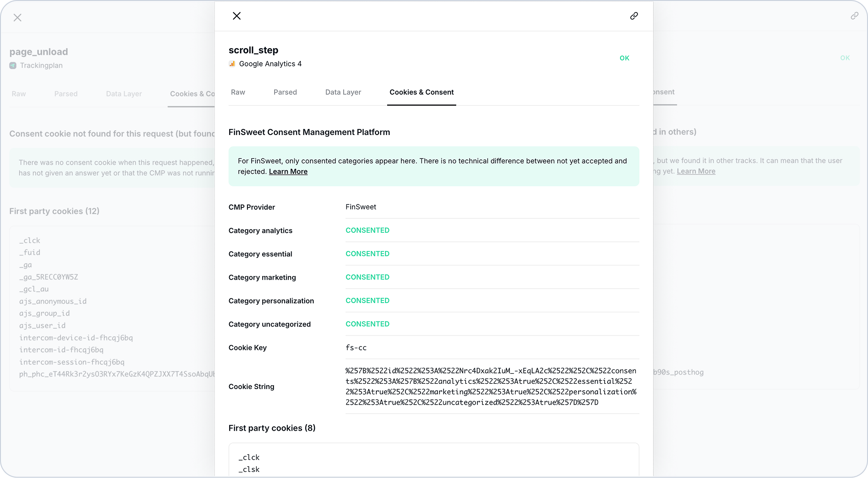This screenshot has height=478, width=868.
Task: Click CONSENTED value for Category marketing
Action: click(368, 277)
